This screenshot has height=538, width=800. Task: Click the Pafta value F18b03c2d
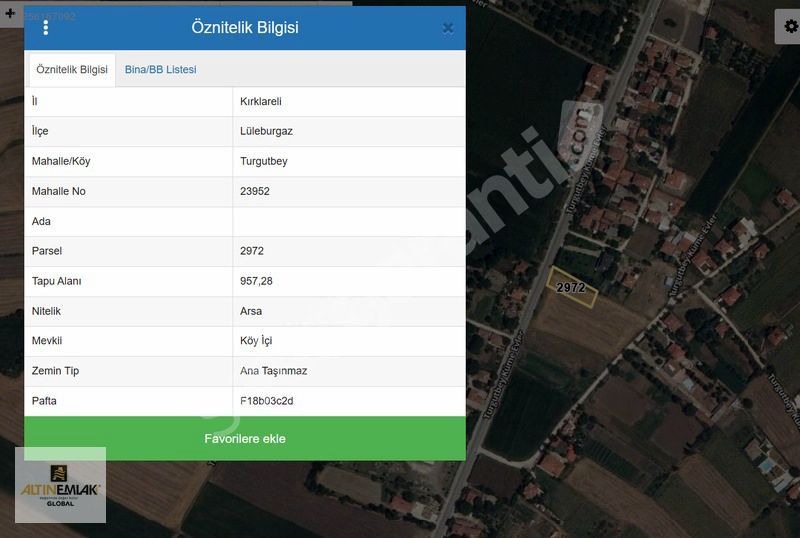coord(267,401)
